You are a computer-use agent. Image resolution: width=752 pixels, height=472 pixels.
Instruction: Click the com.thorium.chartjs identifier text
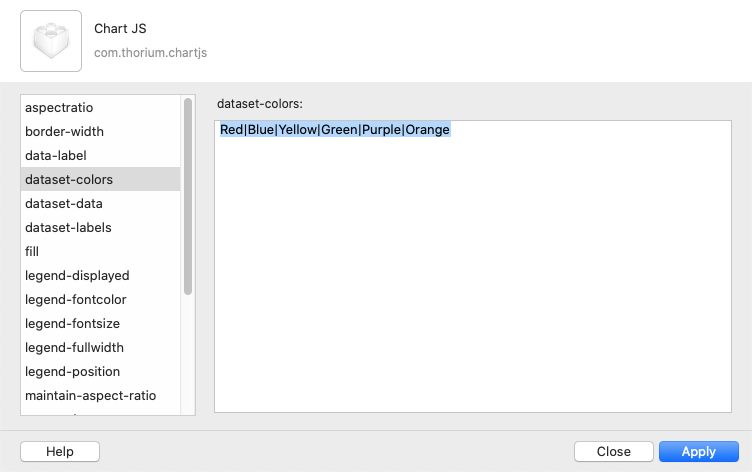(151, 52)
